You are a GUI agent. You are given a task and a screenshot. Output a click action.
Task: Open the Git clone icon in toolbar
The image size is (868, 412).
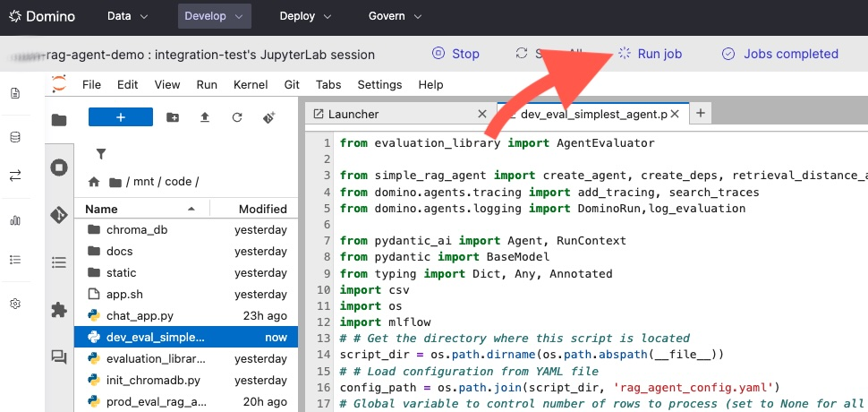click(268, 117)
